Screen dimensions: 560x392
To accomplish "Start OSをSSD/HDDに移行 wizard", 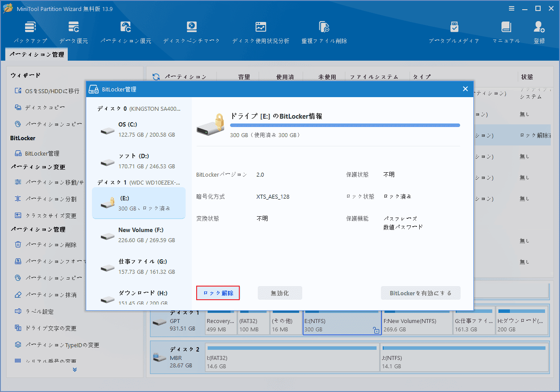I will point(47,91).
